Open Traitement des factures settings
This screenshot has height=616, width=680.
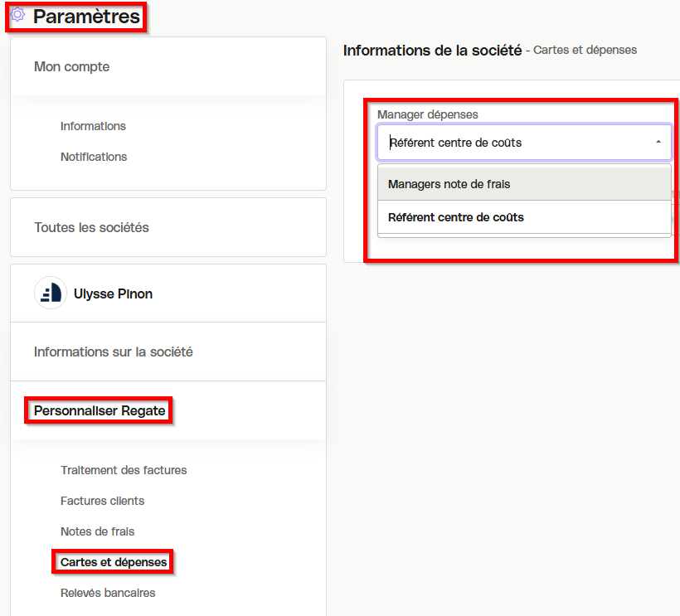click(124, 470)
